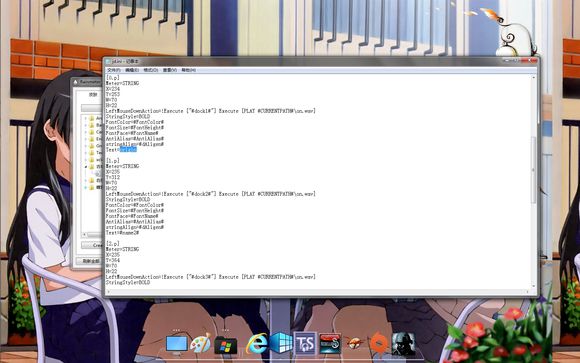This screenshot has width=580, height=363.
Task: Open the 编辑(E) menu in Notepad
Action: (132, 70)
